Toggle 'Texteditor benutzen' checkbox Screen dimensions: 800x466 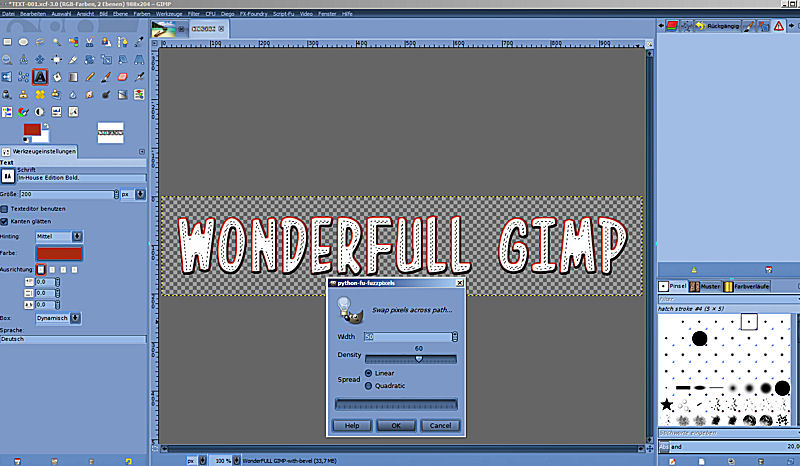click(x=5, y=209)
